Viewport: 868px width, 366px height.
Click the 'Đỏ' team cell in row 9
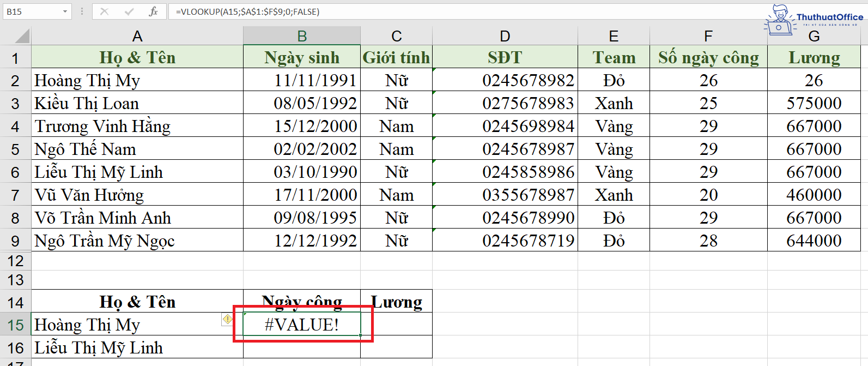(x=614, y=241)
